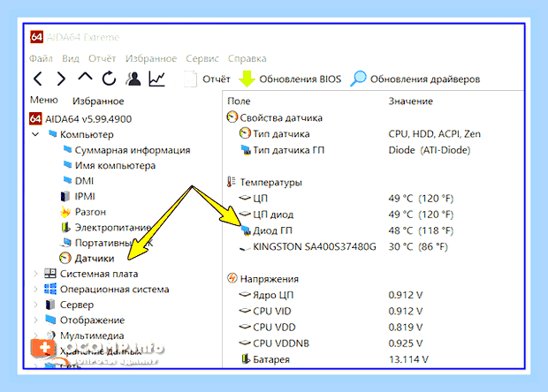Open the Файл menu

point(41,58)
